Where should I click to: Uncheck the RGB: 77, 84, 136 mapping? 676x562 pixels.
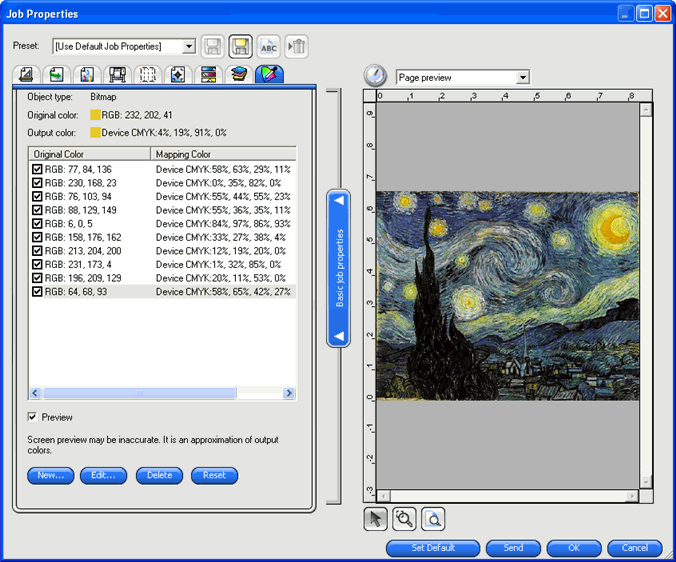[37, 169]
